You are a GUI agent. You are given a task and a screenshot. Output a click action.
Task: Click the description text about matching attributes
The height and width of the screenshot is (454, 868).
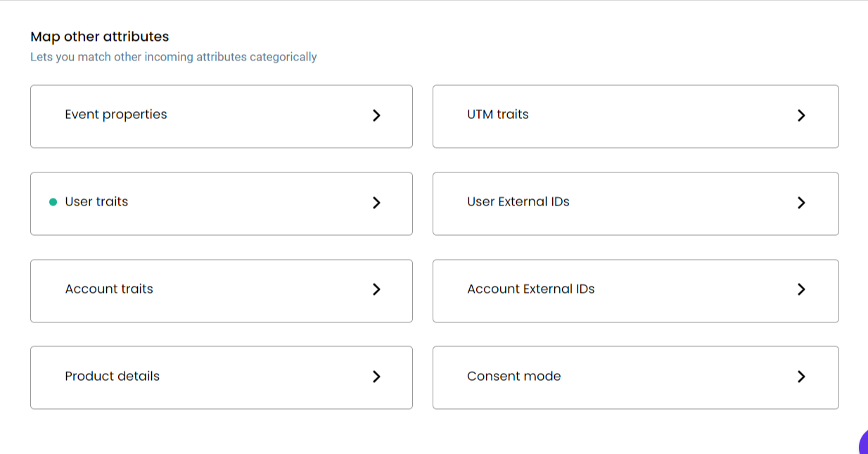[174, 57]
